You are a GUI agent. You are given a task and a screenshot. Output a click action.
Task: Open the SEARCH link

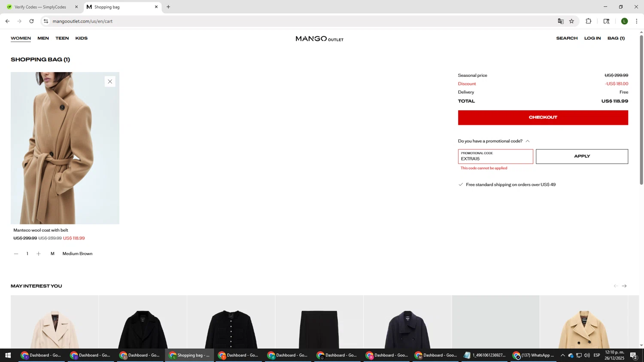[567, 38]
